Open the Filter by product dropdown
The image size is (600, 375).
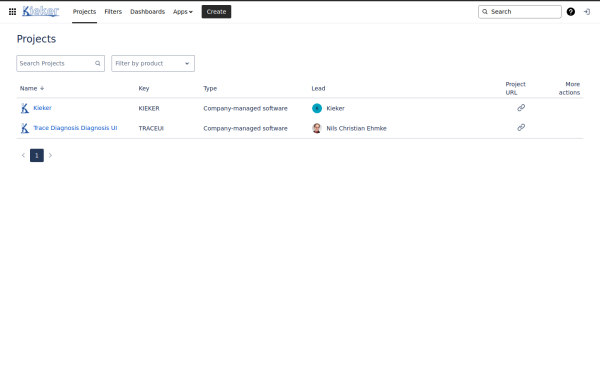click(153, 64)
